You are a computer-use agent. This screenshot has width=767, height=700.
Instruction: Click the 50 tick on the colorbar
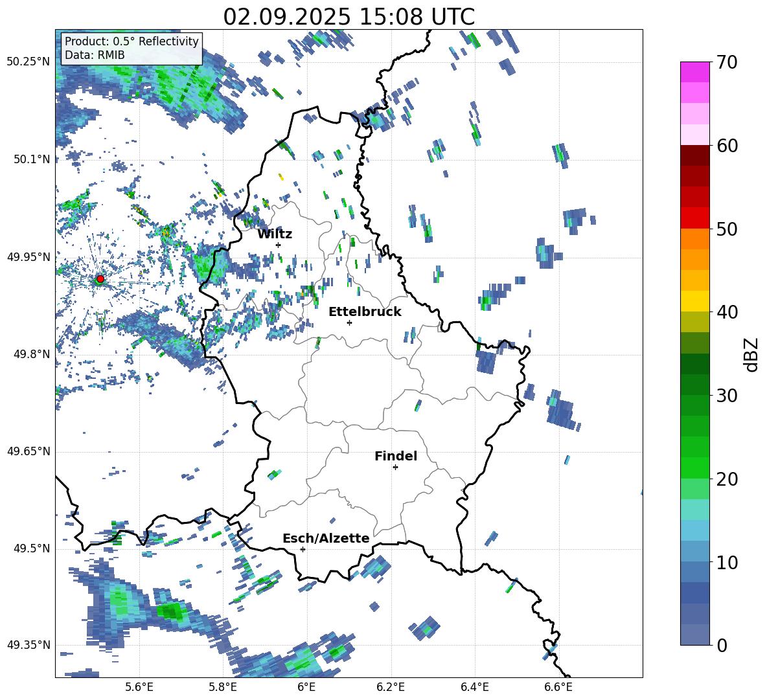coord(727,229)
